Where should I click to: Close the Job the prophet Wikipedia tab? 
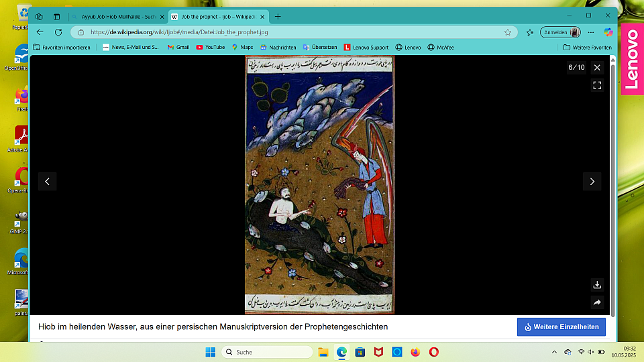click(x=262, y=17)
